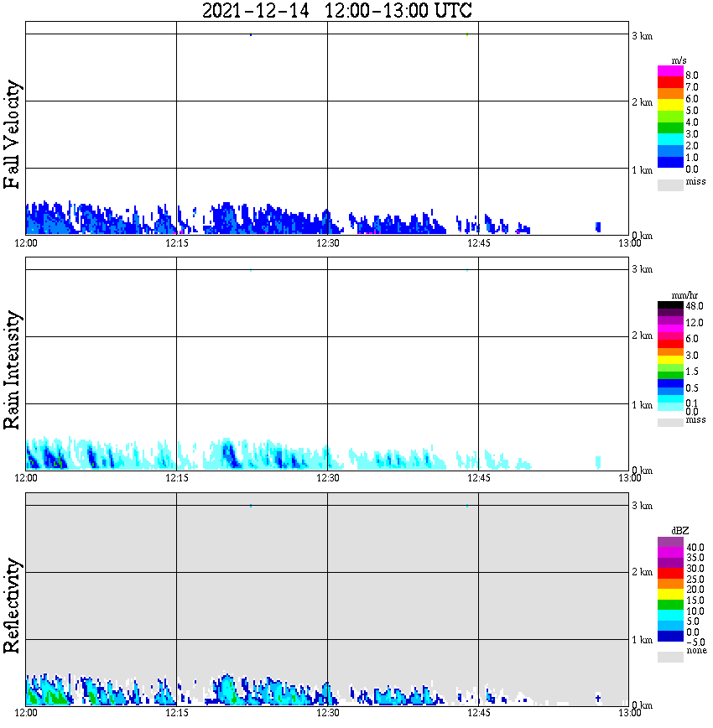Click the 12:45 time label under the Rain Intensity panel

[479, 478]
